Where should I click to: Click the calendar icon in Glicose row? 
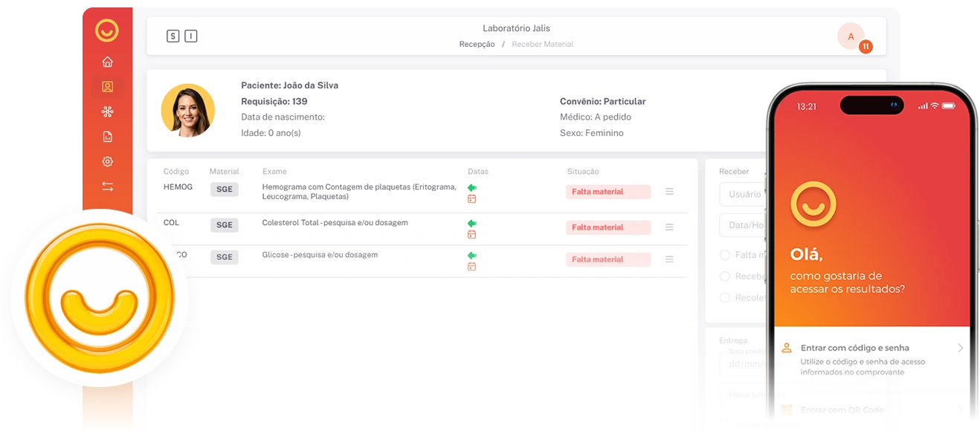(471, 267)
